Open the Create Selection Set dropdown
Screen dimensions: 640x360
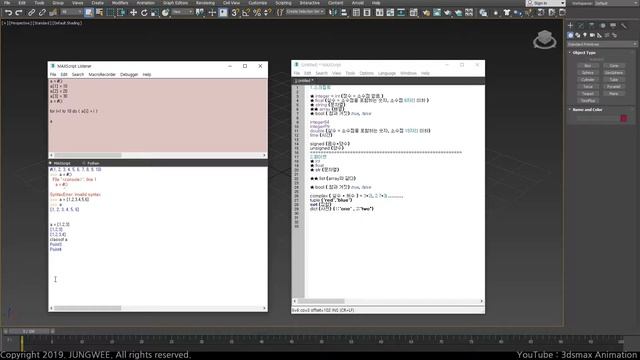click(305, 12)
